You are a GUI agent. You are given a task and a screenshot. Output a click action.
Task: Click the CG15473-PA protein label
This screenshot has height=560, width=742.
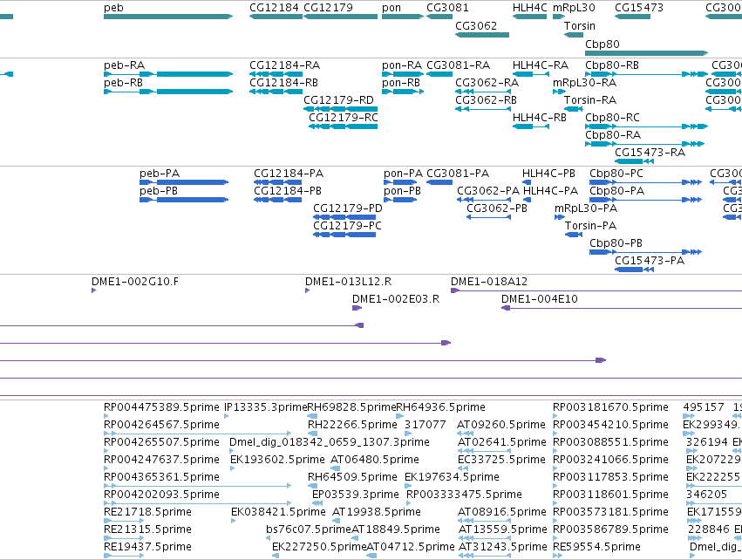pyautogui.click(x=650, y=262)
